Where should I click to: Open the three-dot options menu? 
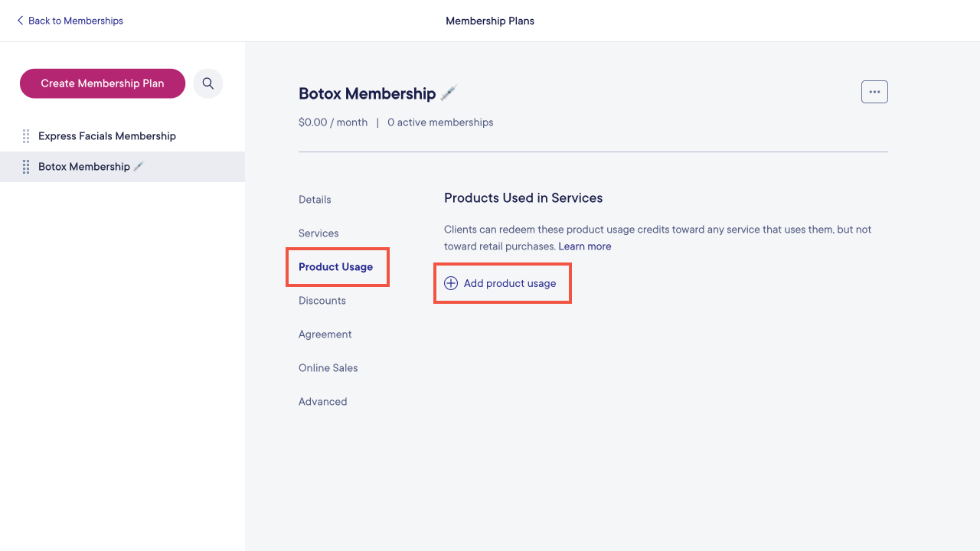tap(874, 92)
